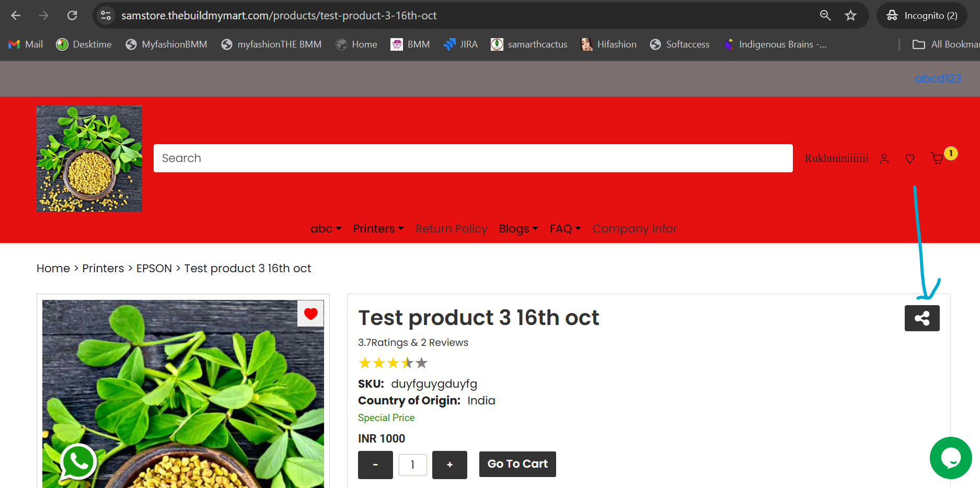Screen dimensions: 980x488
Task: Open the site information icon in address bar
Action: pyautogui.click(x=106, y=16)
